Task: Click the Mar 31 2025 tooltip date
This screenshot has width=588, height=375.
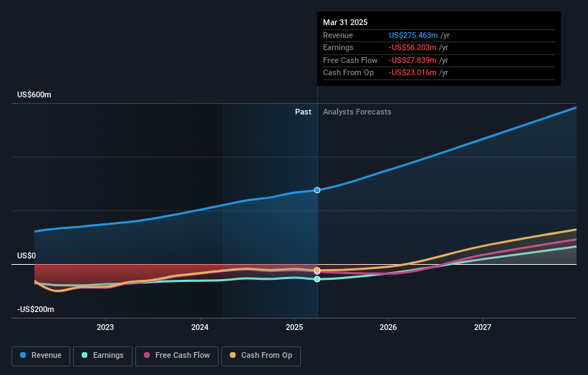Action: (345, 22)
